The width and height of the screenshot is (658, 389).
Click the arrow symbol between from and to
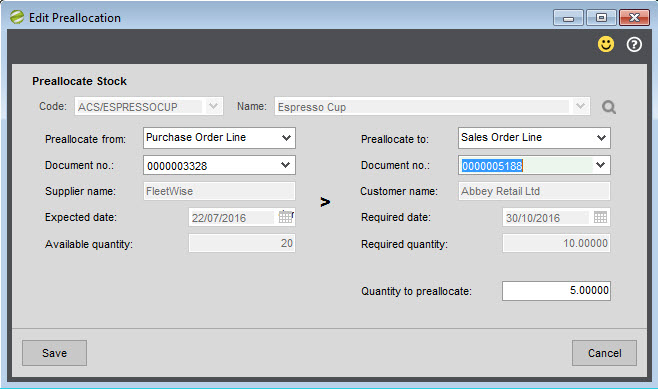coord(325,202)
